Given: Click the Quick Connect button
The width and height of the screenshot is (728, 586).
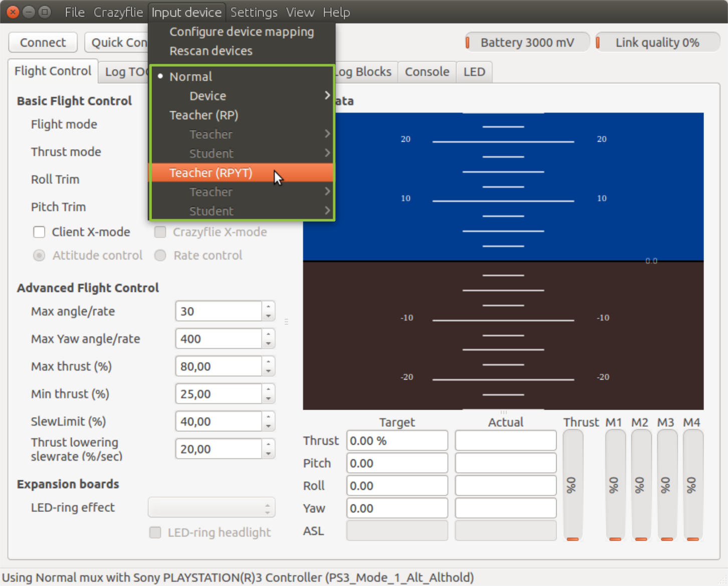Looking at the screenshot, I should click(119, 42).
